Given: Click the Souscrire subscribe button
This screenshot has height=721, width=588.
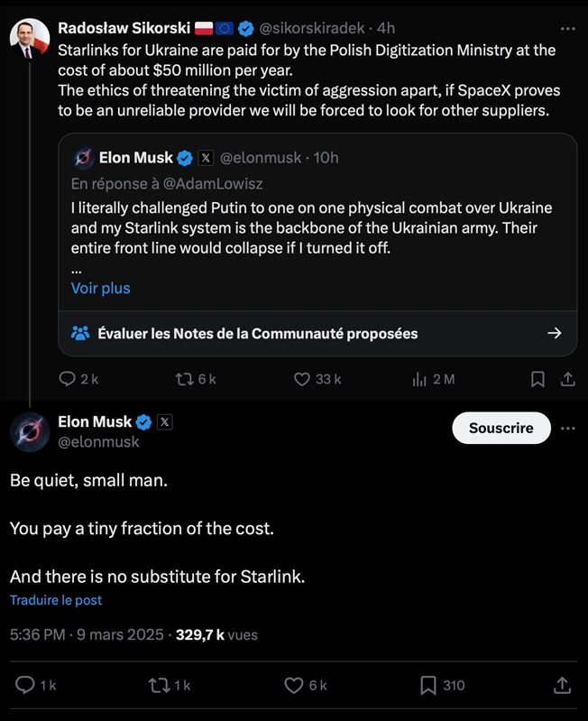Looking at the screenshot, I should 501,428.
